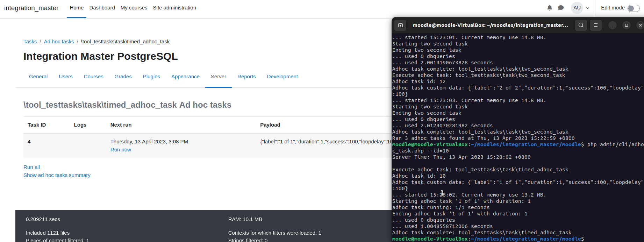Click terminal line used 1.0048558712006 seconds
Image resolution: width=644 pixels, height=242 pixels.
click(443, 226)
